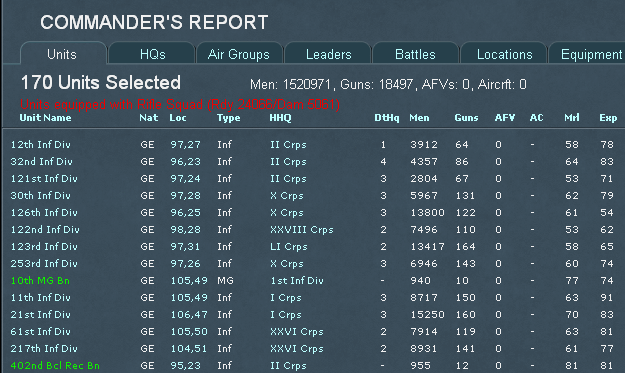
Task: Sort by the Guns column header
Action: pyautogui.click(x=466, y=118)
